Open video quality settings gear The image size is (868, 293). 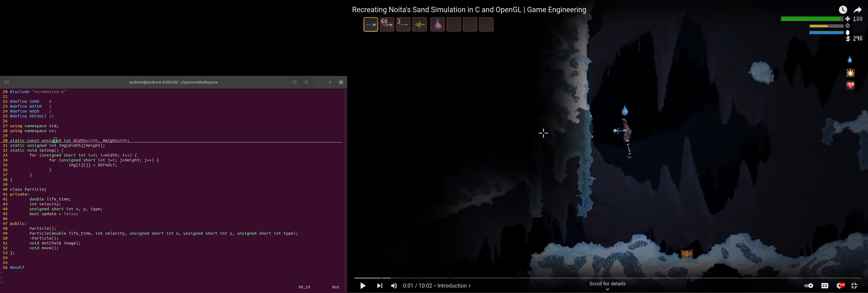840,286
